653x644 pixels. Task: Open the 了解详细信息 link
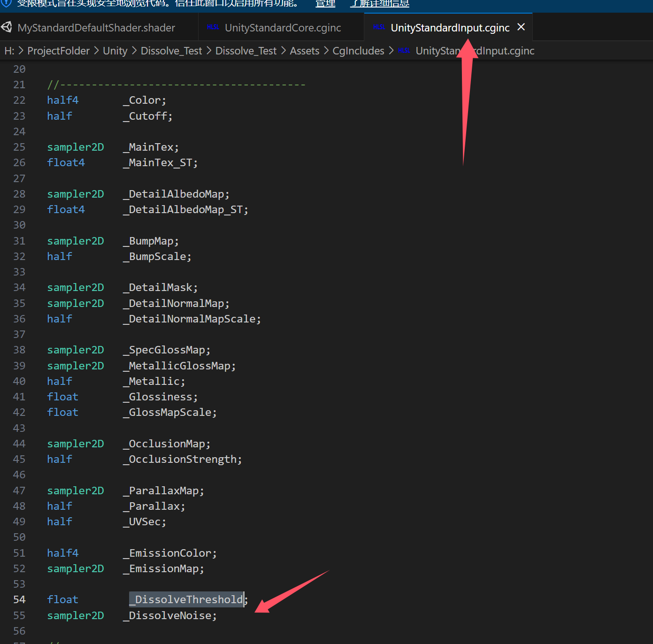click(x=380, y=4)
